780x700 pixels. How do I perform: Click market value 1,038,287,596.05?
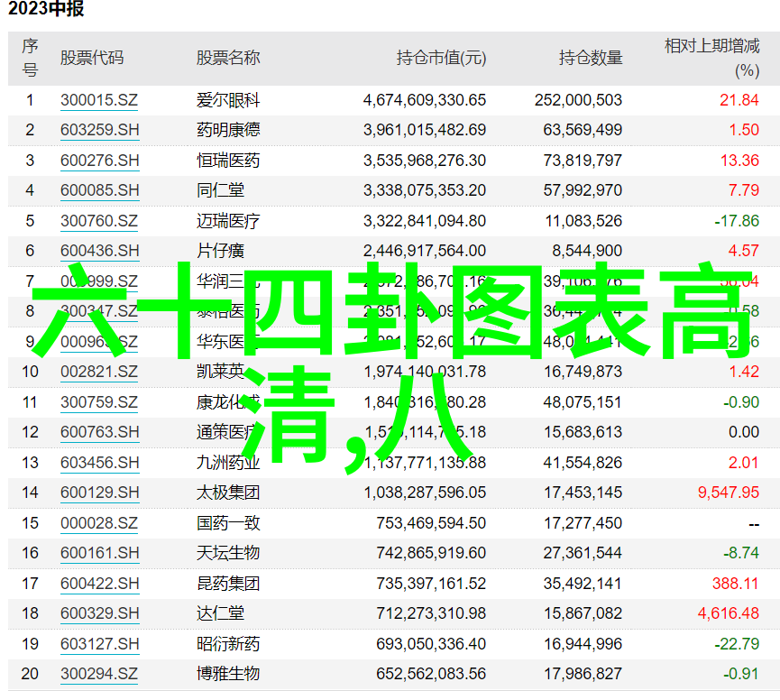[425, 493]
